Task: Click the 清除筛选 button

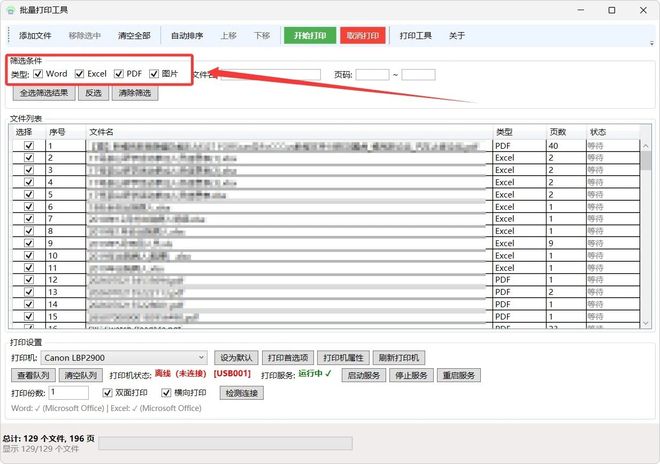Action: (x=135, y=93)
